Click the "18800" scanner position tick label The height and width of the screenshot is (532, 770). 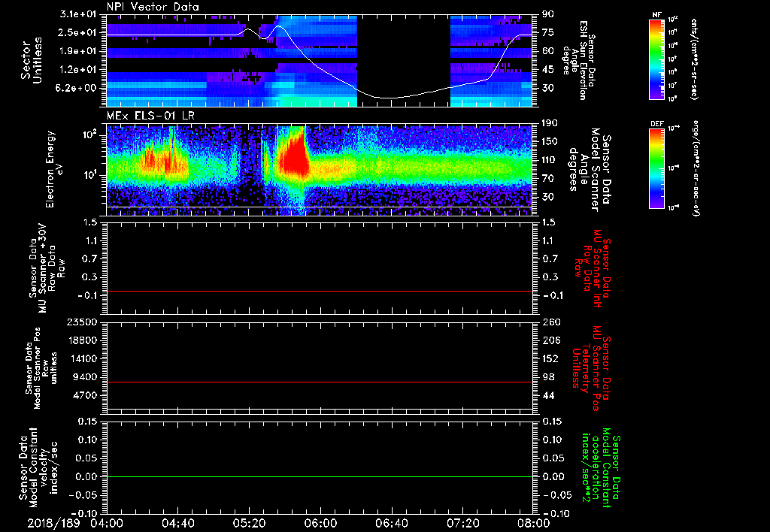[83, 340]
